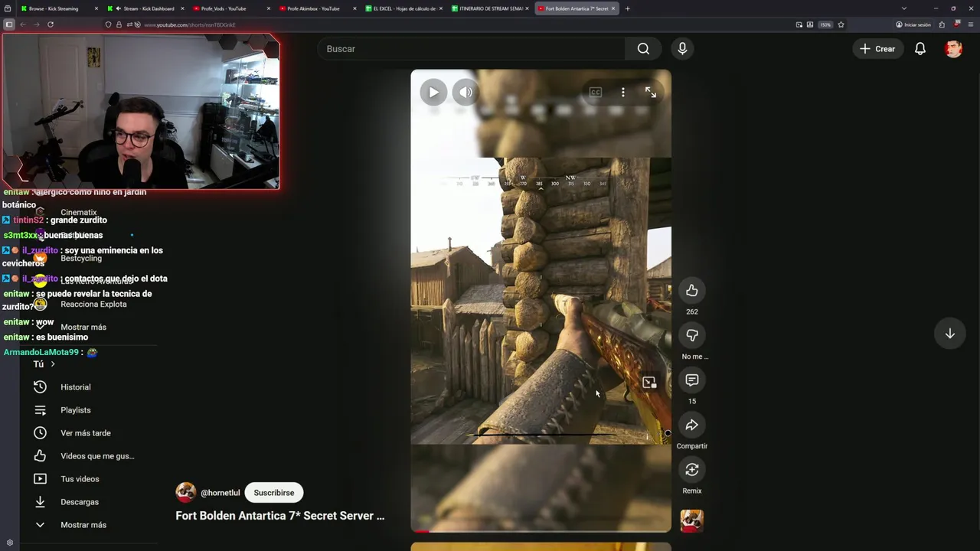This screenshot has width=980, height=551.
Task: Open the YouTube account avatar menu
Action: [953, 49]
